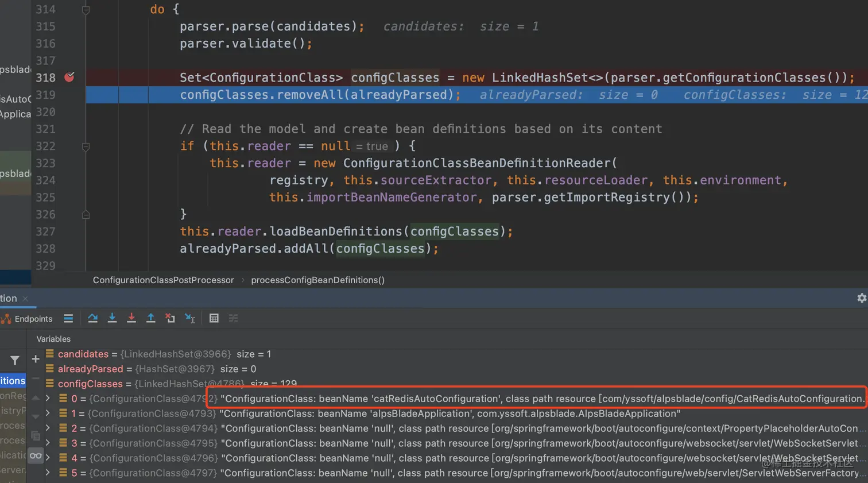Click the ConfigurationClassPostProcessor breadcrumb
The image size is (868, 483).
pos(164,280)
